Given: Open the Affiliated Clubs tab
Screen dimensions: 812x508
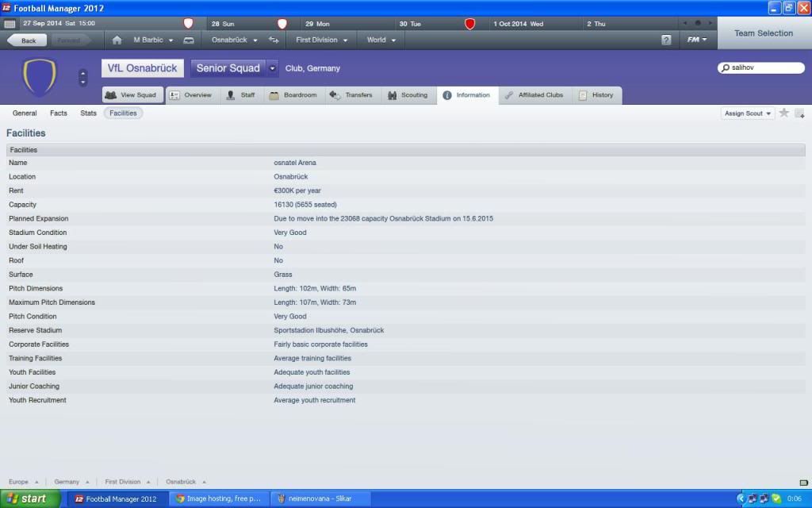Looking at the screenshot, I should pos(534,95).
